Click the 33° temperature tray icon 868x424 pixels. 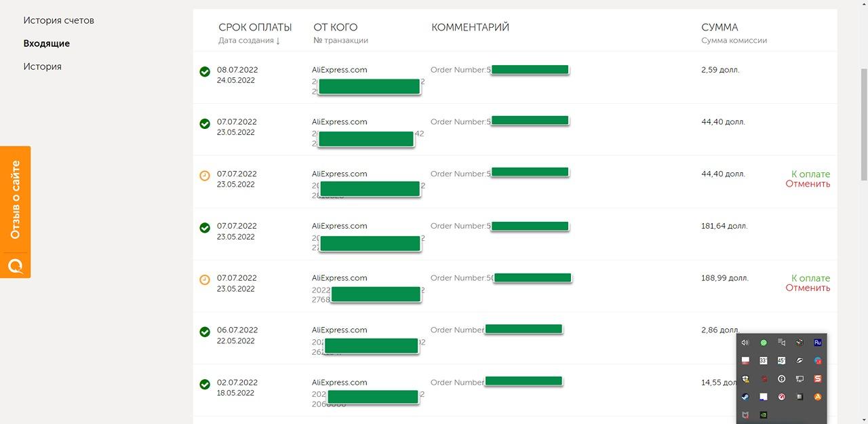click(764, 360)
